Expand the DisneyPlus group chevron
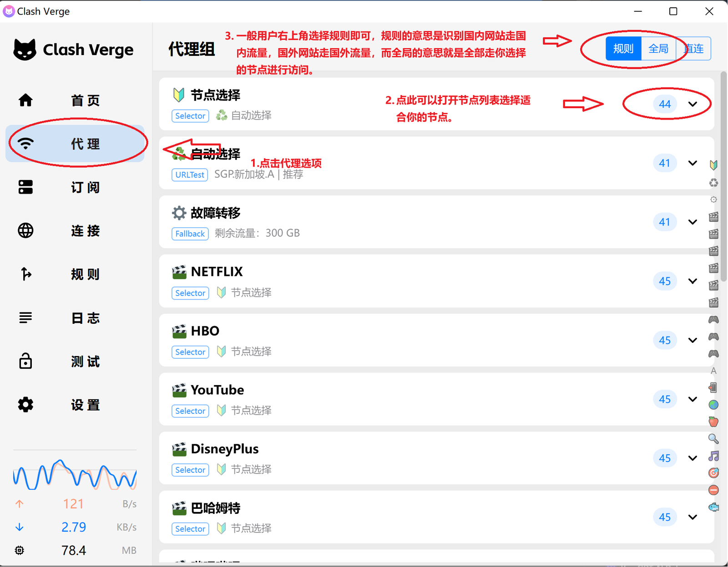The image size is (728, 567). click(x=693, y=458)
